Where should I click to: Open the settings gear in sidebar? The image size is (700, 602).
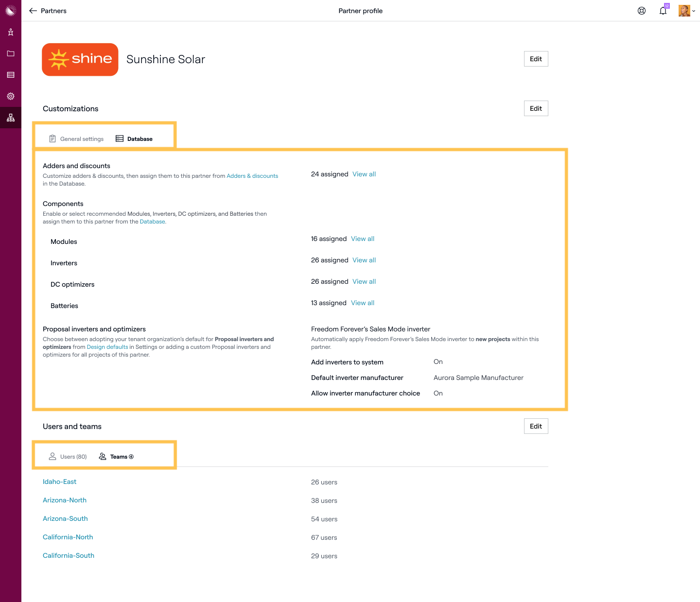[x=11, y=96]
